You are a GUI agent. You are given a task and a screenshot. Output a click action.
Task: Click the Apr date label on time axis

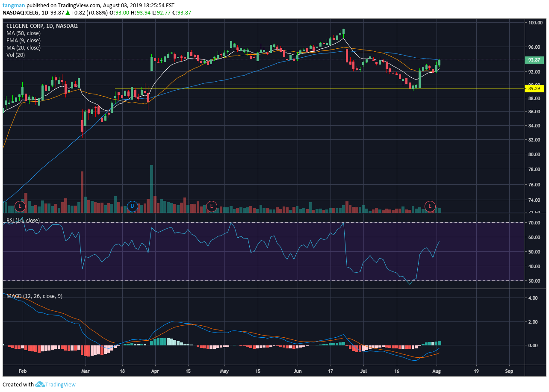pos(155,371)
